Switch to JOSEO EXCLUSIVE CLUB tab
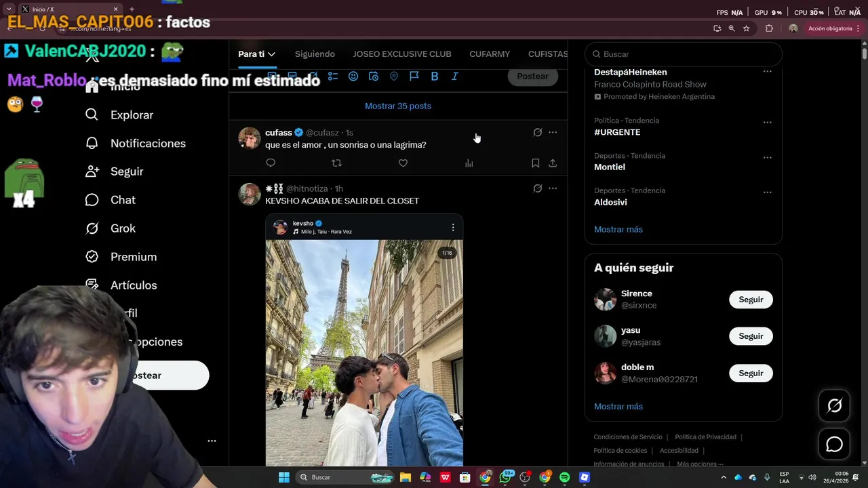This screenshot has width=868, height=488. pos(402,54)
